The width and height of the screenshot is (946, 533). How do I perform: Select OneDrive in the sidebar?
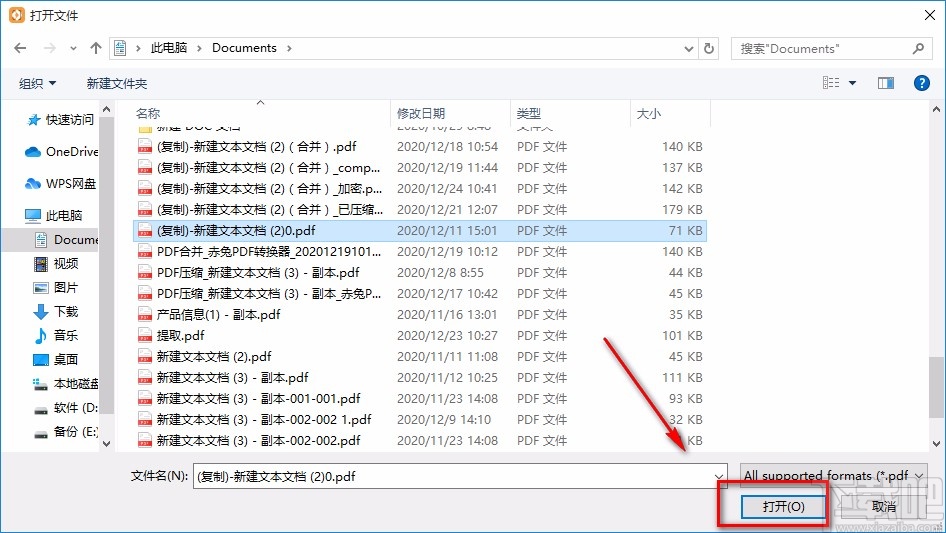coord(61,152)
